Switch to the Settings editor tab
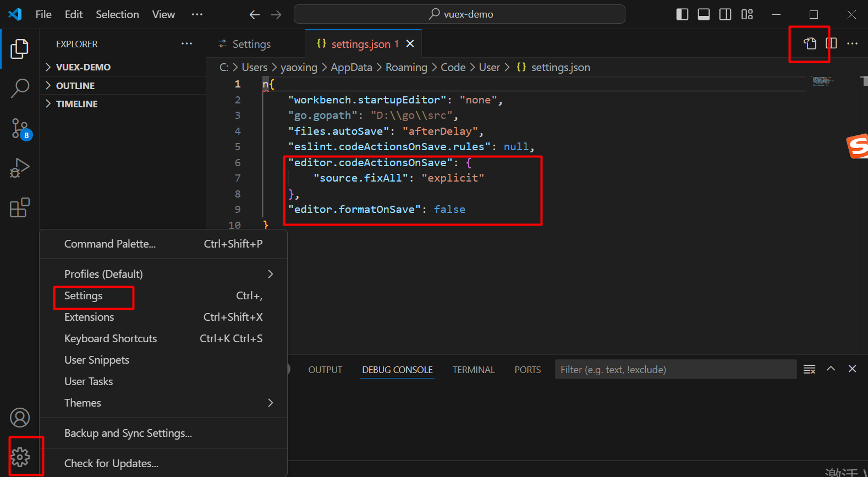Image resolution: width=868 pixels, height=477 pixels. pos(255,43)
